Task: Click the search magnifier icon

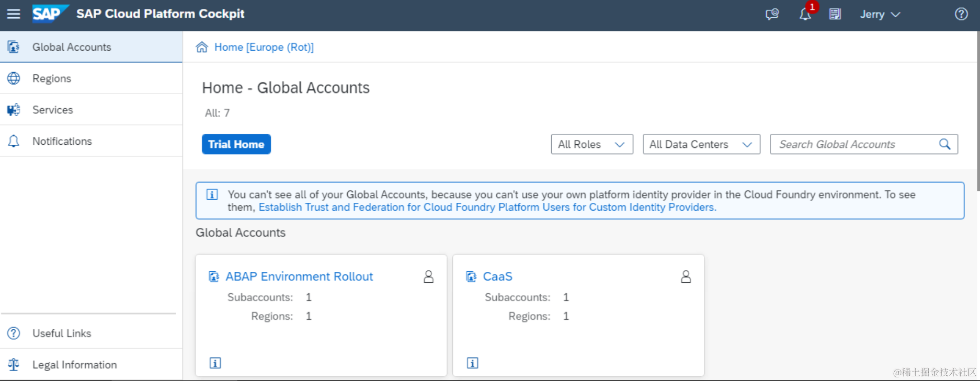Action: point(944,144)
